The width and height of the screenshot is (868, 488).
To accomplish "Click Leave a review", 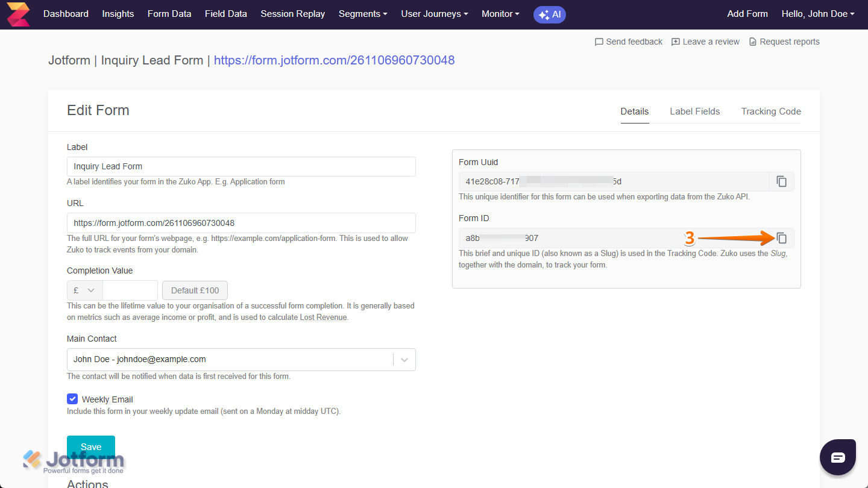I will coord(705,41).
